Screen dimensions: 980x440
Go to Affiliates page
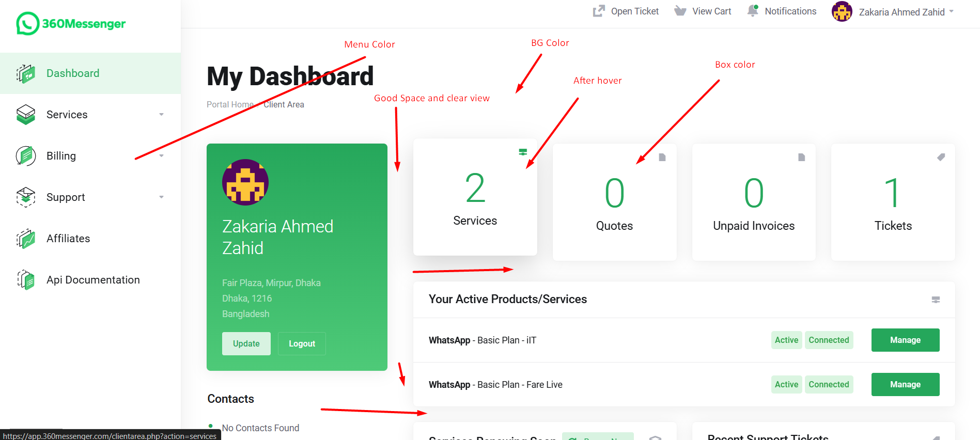90,239
